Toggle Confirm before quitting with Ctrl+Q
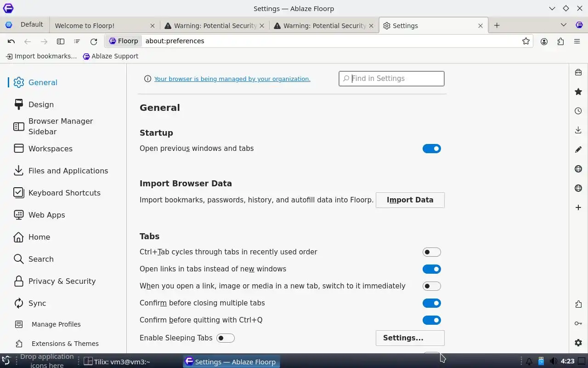The width and height of the screenshot is (588, 368). 432,320
